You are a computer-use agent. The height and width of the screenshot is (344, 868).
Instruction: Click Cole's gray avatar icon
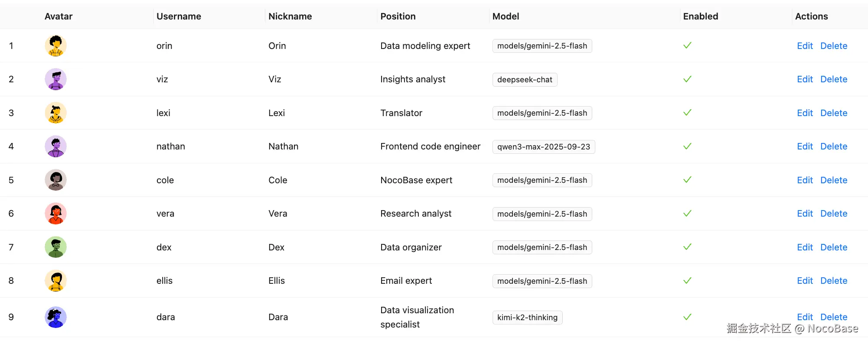55,180
